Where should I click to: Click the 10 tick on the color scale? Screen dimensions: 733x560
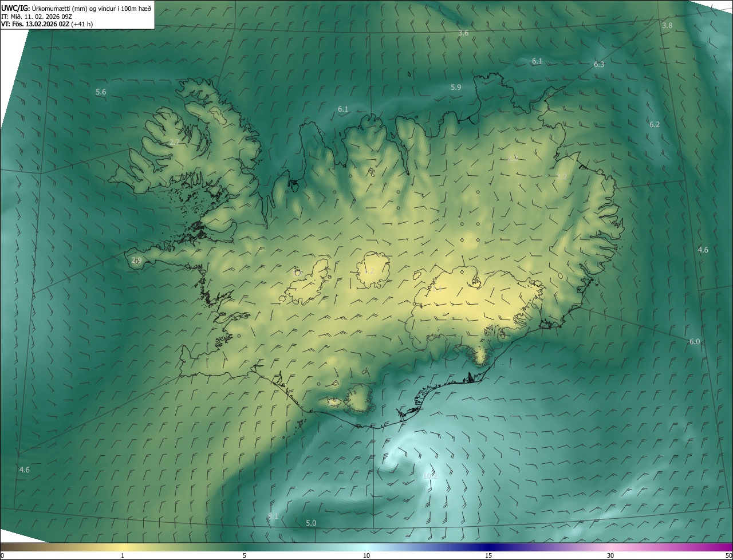tap(366, 555)
